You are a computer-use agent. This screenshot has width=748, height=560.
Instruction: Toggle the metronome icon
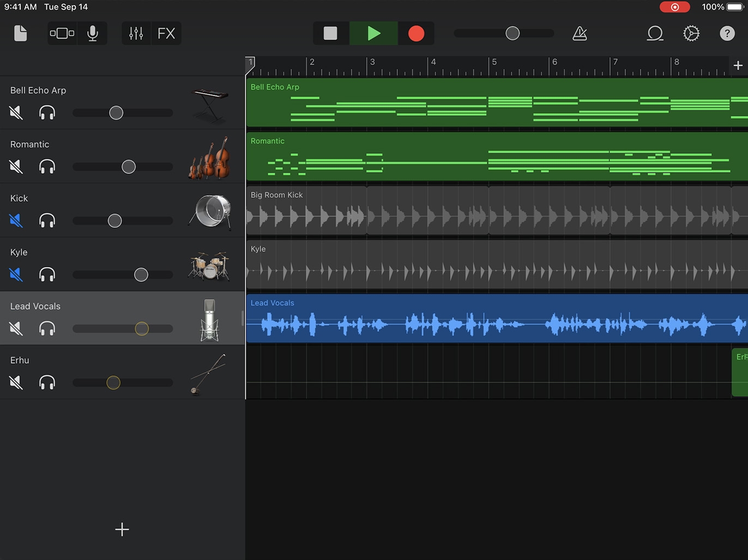tap(580, 34)
